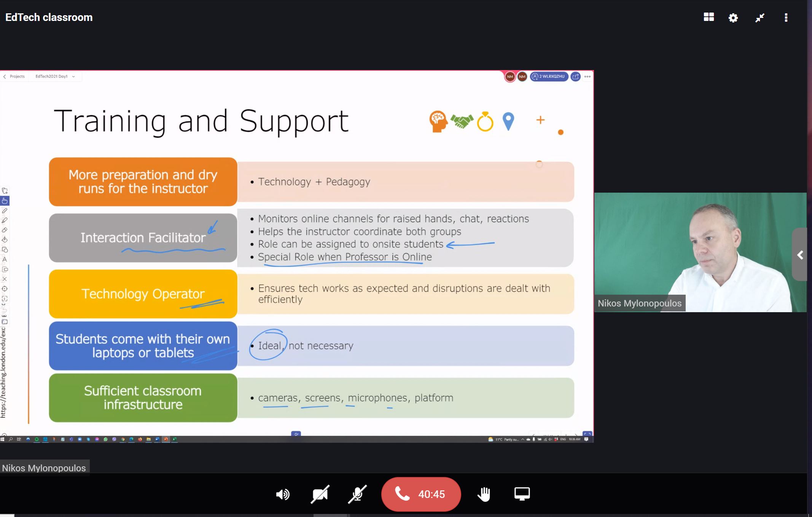812x517 pixels.
Task: Select the pen tool
Action: point(5,211)
